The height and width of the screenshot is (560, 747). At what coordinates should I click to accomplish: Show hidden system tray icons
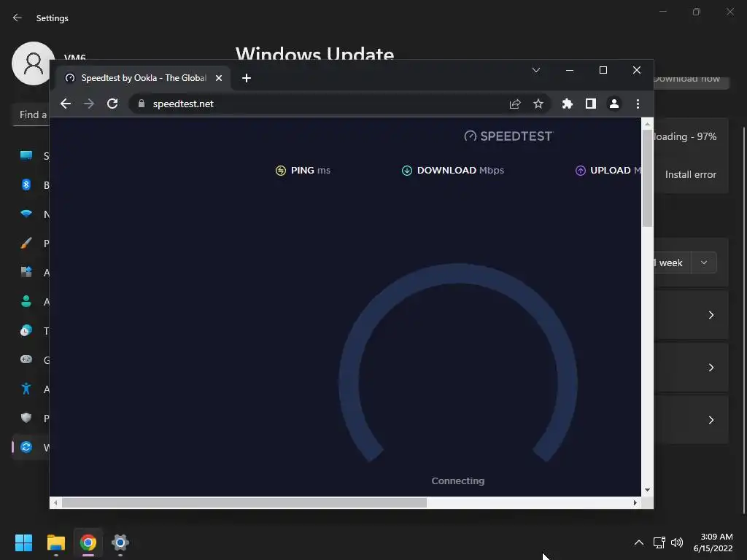click(639, 542)
